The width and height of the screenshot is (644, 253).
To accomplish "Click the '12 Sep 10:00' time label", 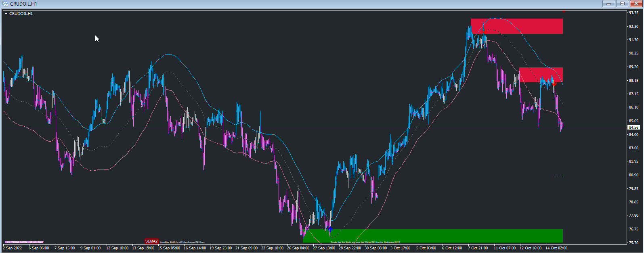I will (x=117, y=248).
